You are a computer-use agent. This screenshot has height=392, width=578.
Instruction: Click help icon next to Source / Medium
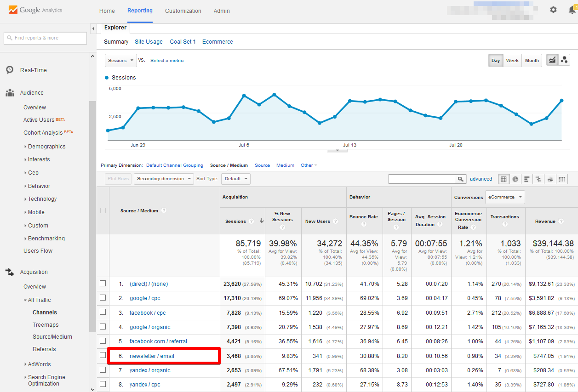pyautogui.click(x=164, y=210)
